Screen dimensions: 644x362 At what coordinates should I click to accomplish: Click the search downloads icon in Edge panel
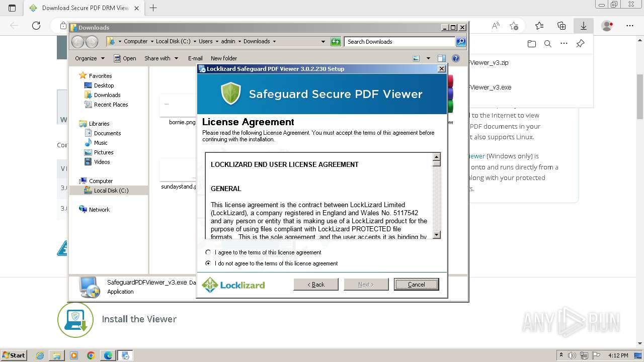[x=548, y=44]
